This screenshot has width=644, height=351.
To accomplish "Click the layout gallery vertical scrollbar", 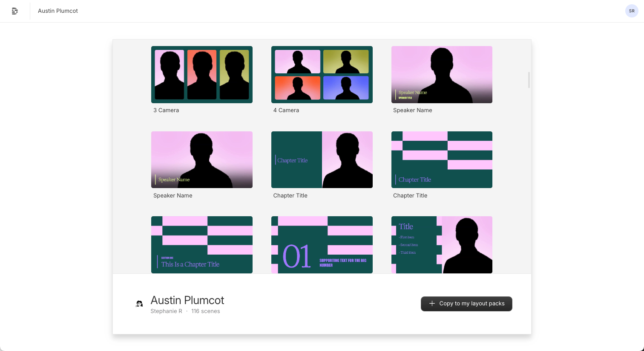I will [529, 80].
